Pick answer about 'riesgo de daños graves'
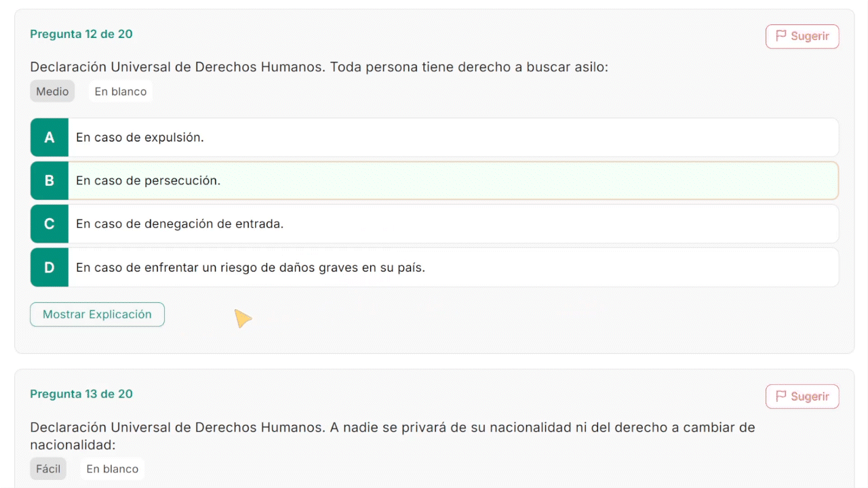This screenshot has width=868, height=488. pyautogui.click(x=250, y=268)
